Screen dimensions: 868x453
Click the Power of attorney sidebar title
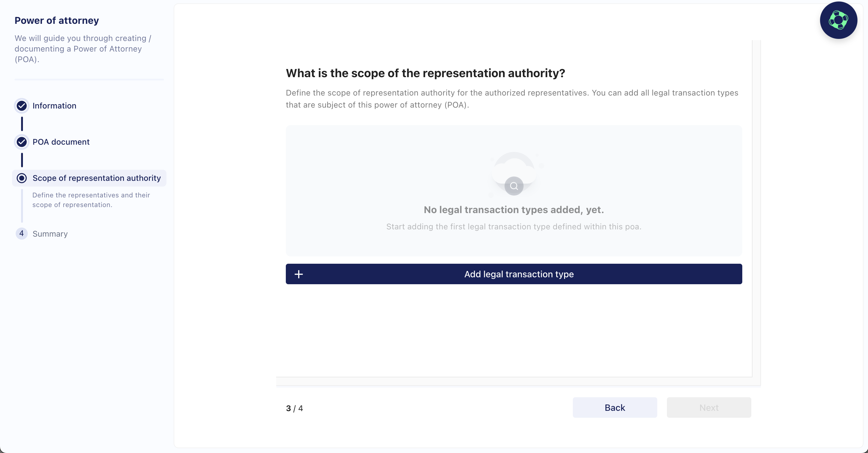tap(57, 20)
